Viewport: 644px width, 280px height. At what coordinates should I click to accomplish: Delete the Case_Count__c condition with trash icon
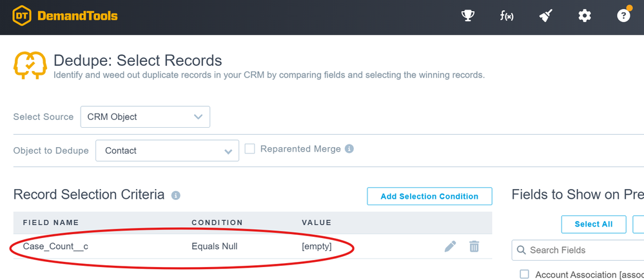click(474, 246)
